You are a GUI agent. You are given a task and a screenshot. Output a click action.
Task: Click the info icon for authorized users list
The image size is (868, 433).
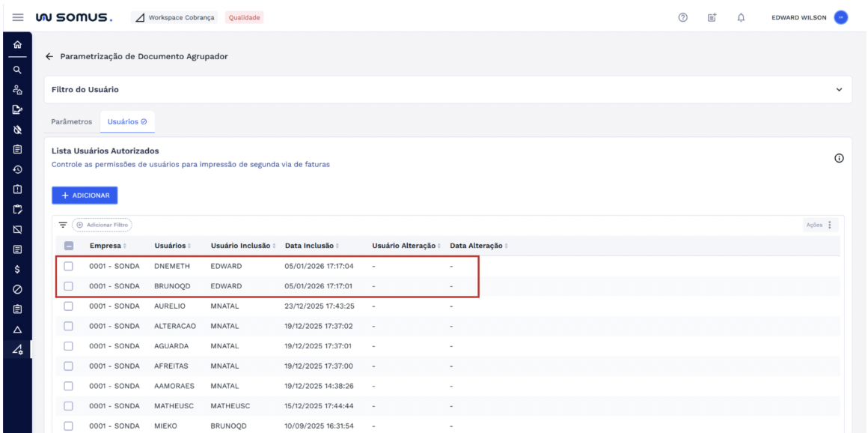[839, 158]
